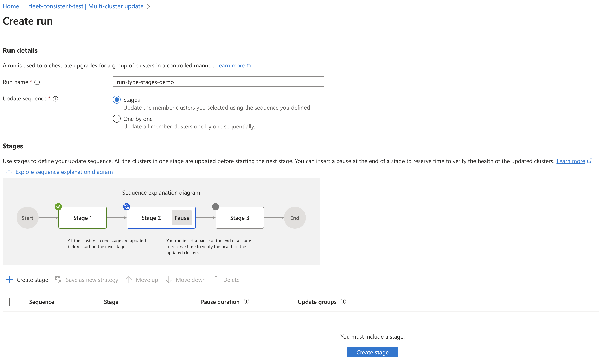Click the Create stage button at bottom
This screenshot has width=599, height=364.
(372, 352)
